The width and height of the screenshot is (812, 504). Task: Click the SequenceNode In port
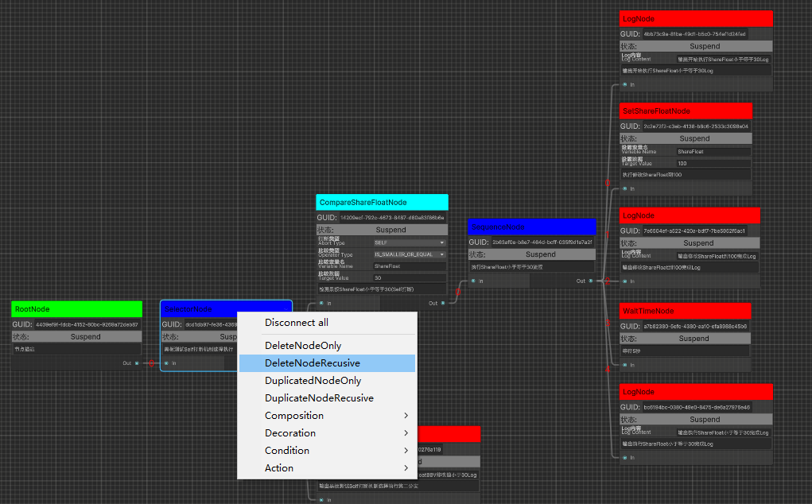tap(473, 281)
